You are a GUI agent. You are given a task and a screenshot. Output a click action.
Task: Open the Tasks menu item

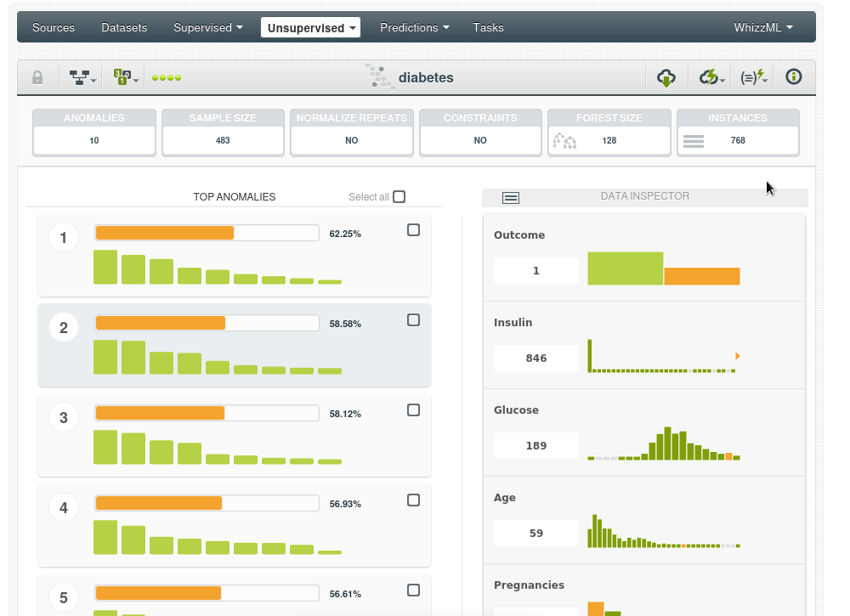pos(488,27)
